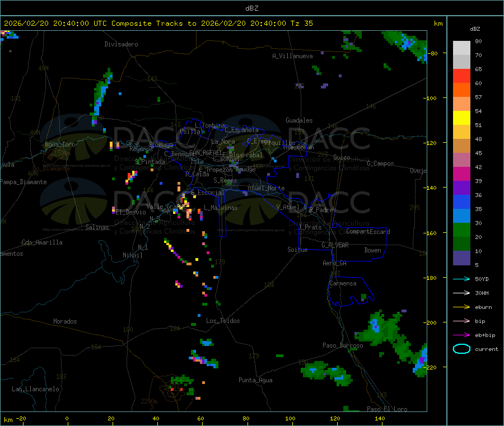Click the Divisadero map label
The image size is (504, 426).
coord(121,44)
